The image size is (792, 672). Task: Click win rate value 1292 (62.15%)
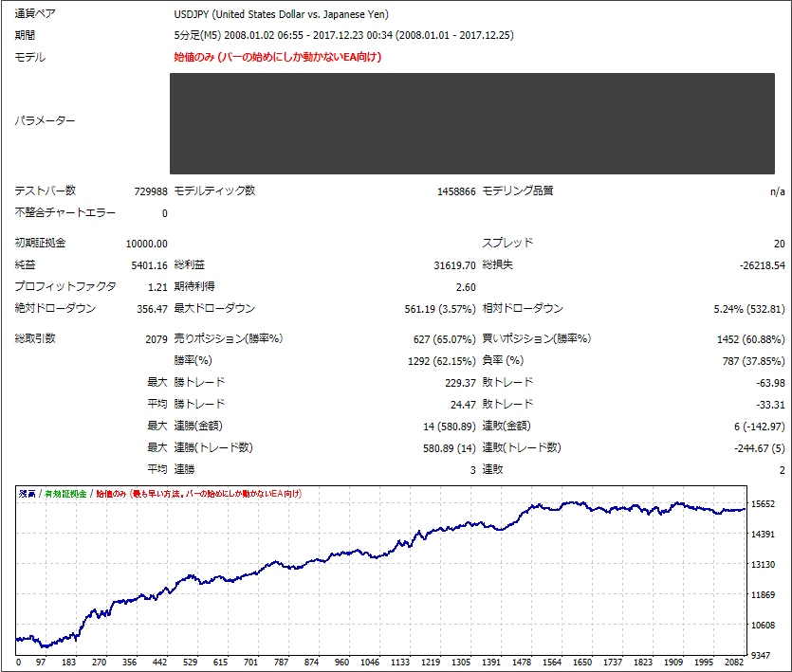tap(441, 361)
